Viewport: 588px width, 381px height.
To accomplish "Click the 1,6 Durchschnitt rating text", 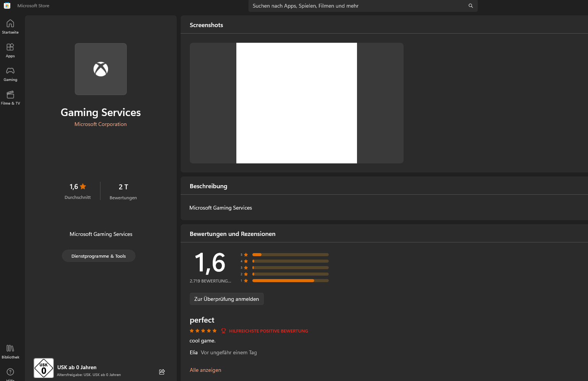I will tap(78, 191).
